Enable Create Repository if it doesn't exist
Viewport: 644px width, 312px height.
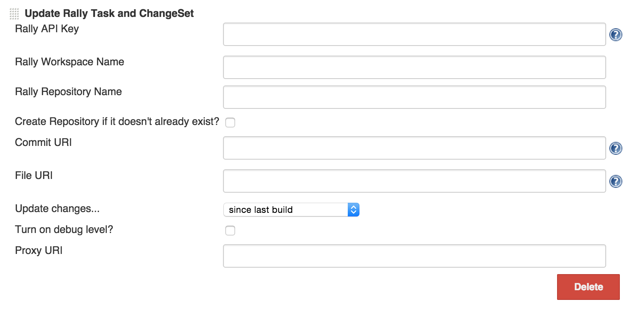pos(230,123)
